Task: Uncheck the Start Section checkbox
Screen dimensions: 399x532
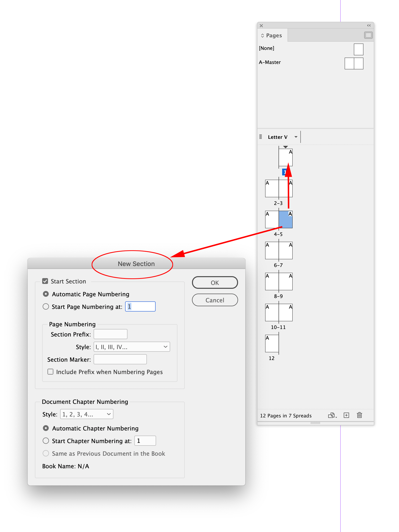Action: click(45, 281)
